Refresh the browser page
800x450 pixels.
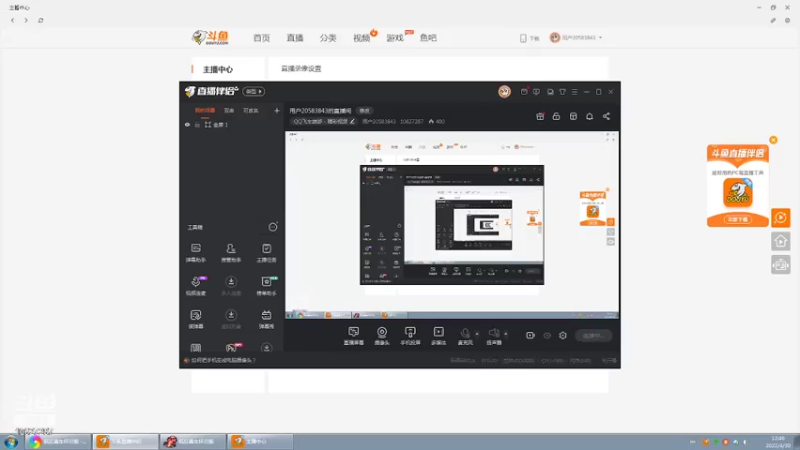click(x=41, y=20)
